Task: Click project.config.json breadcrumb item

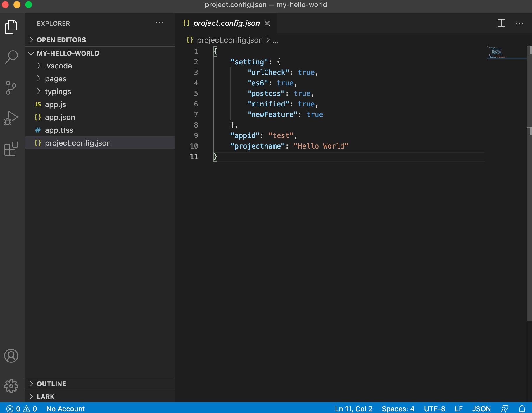Action: pyautogui.click(x=230, y=40)
